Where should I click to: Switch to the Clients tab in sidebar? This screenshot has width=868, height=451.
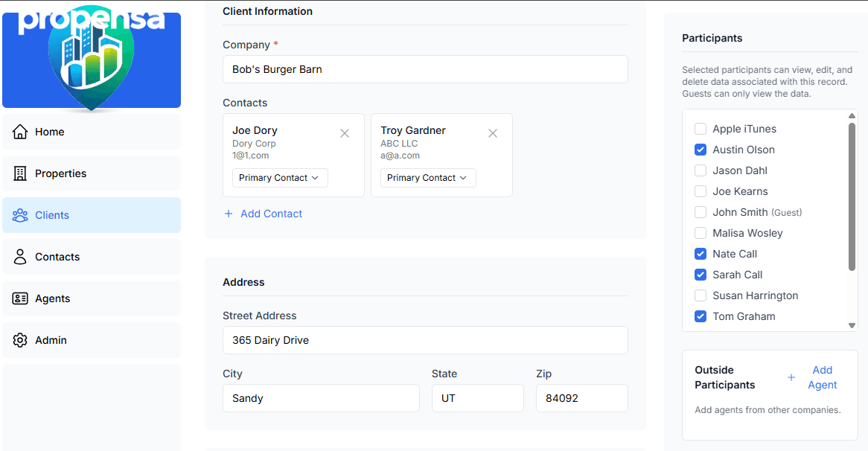(51, 214)
